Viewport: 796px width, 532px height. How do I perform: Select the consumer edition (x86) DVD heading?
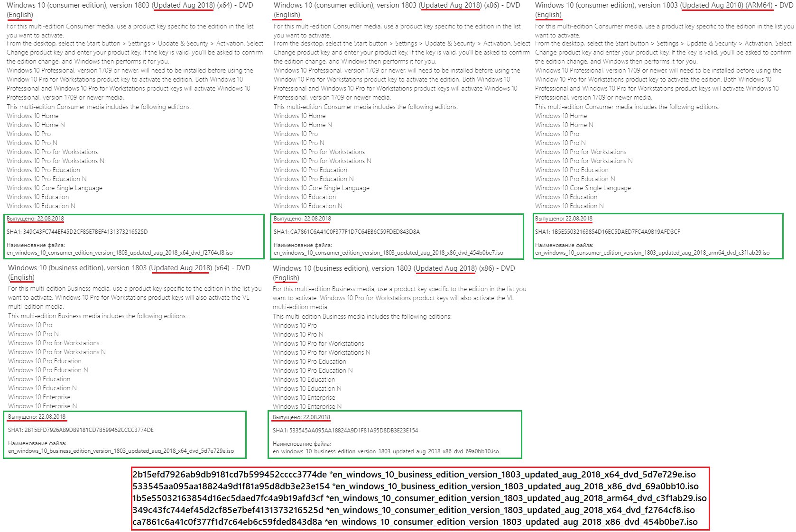coord(397,10)
